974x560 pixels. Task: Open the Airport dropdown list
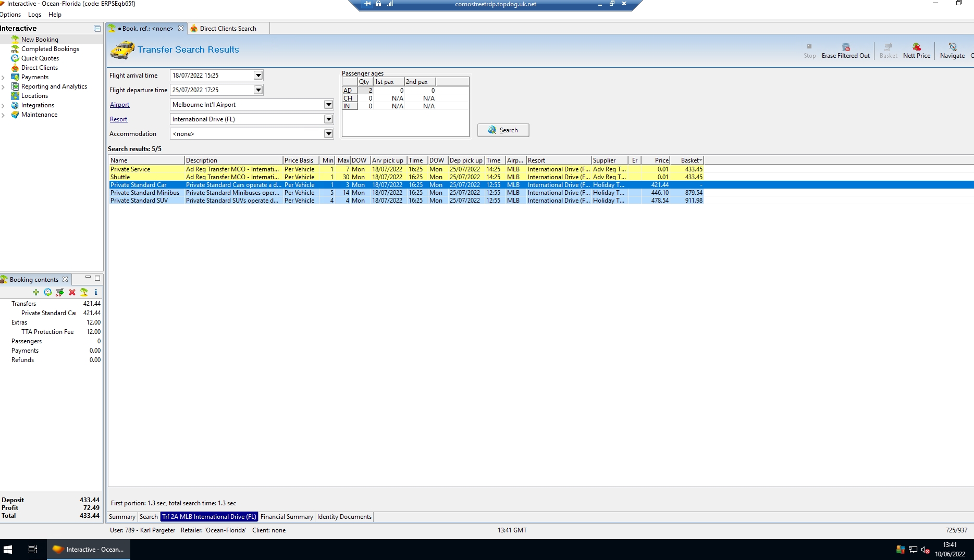(x=328, y=105)
